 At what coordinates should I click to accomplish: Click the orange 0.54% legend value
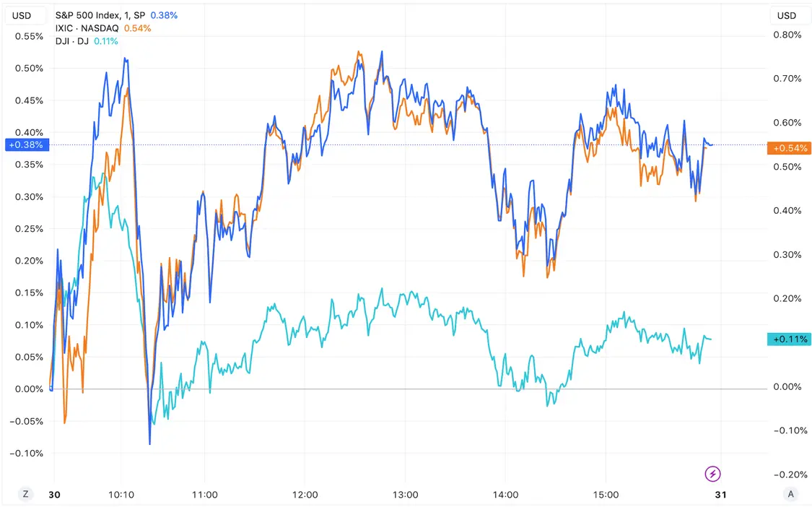click(137, 28)
